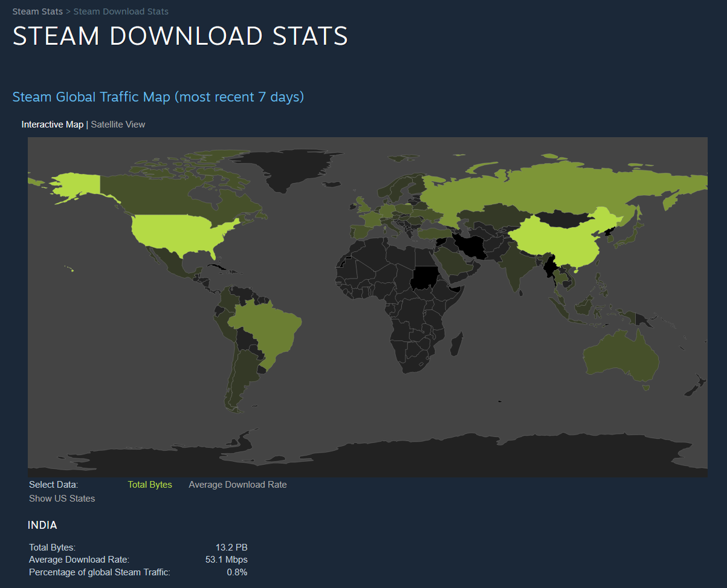The width and height of the screenshot is (727, 588).
Task: Click the 13.2 PB total bytes value
Action: coord(231,548)
